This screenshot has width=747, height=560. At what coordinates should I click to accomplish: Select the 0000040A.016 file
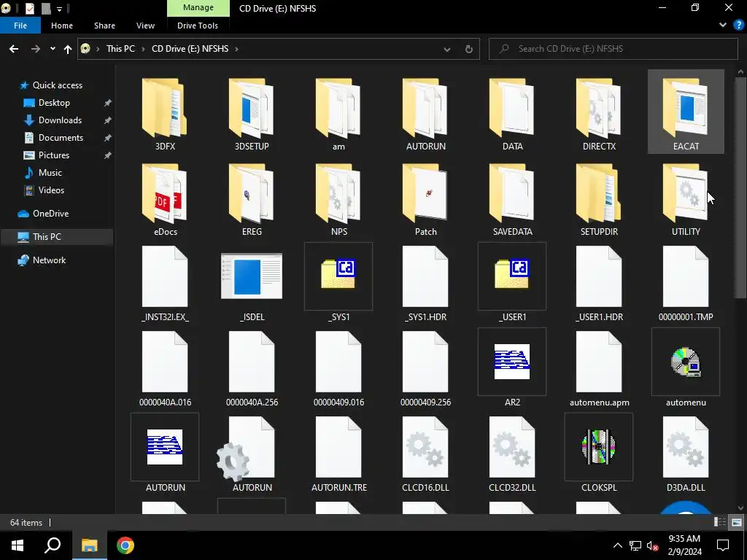point(165,368)
